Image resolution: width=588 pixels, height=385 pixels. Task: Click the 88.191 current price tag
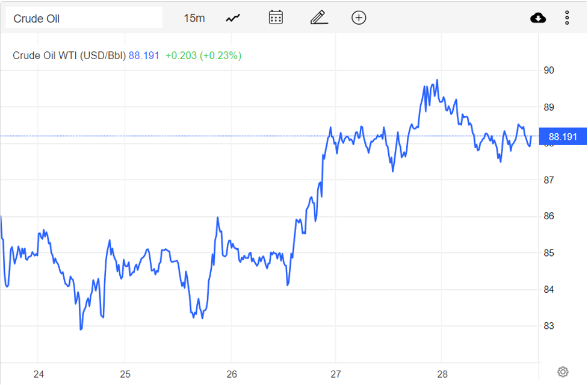click(563, 137)
